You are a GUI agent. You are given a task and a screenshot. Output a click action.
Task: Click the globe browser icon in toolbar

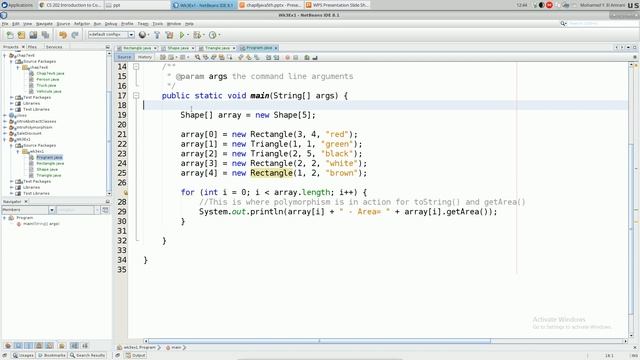coord(142,35)
